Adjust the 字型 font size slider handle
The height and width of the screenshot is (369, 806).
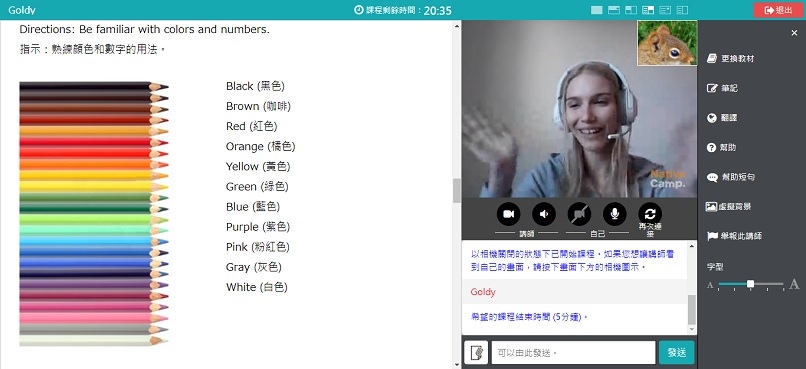pyautogui.click(x=750, y=284)
